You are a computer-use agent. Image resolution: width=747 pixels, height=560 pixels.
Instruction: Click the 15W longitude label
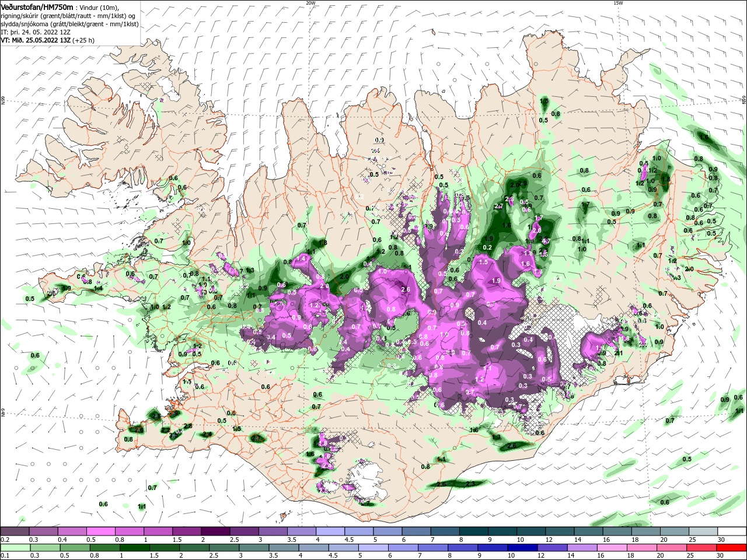pos(618,3)
